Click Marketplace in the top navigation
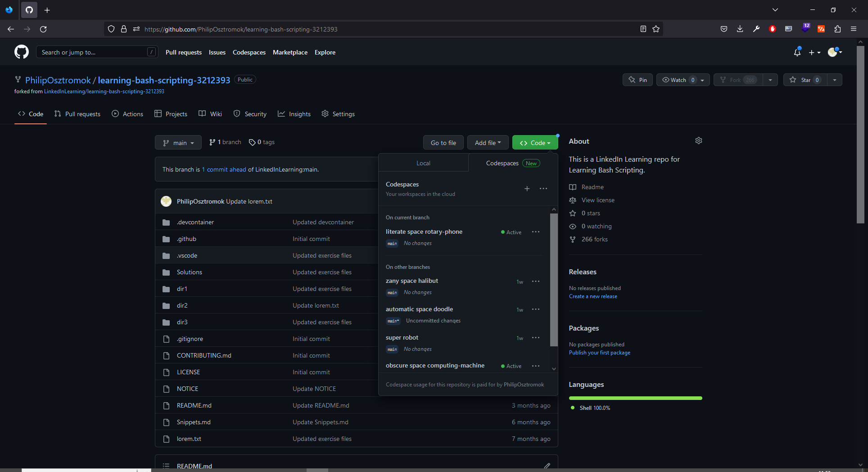Image resolution: width=868 pixels, height=472 pixels. pos(290,52)
